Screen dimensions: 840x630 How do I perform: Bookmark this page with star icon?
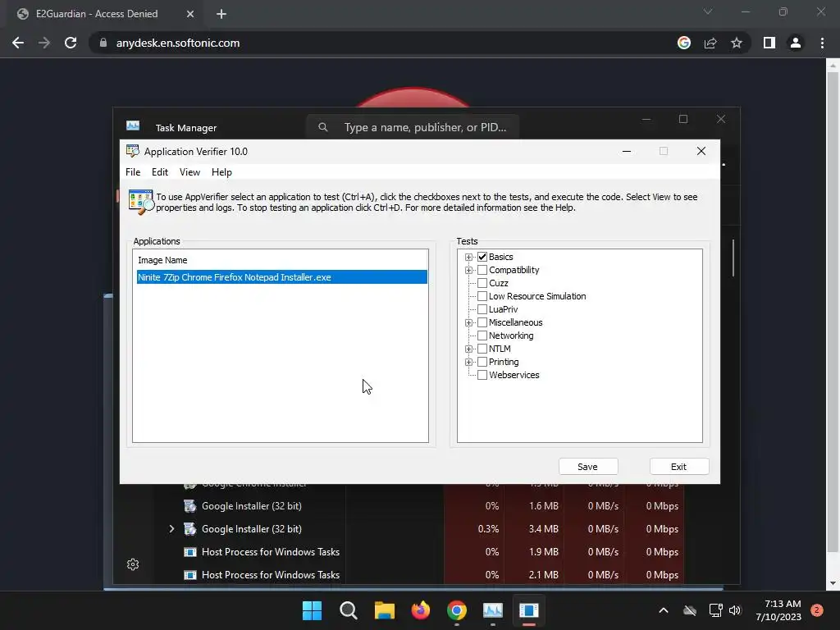pos(737,43)
